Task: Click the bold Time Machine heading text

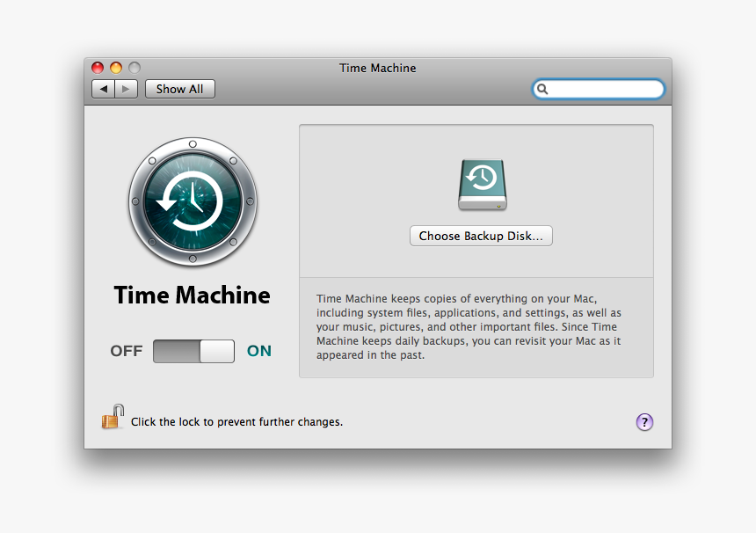Action: (192, 296)
